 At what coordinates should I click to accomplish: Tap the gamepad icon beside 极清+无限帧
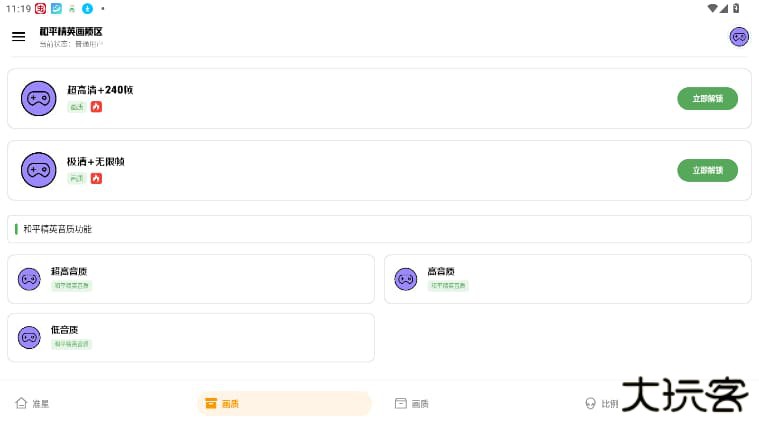point(39,170)
